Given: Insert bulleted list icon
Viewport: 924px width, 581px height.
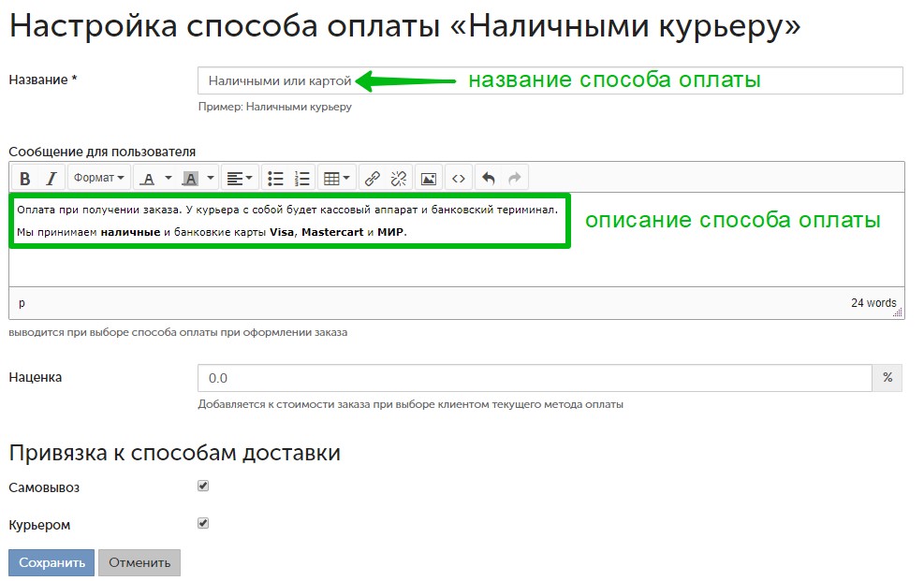Looking at the screenshot, I should coord(275,178).
